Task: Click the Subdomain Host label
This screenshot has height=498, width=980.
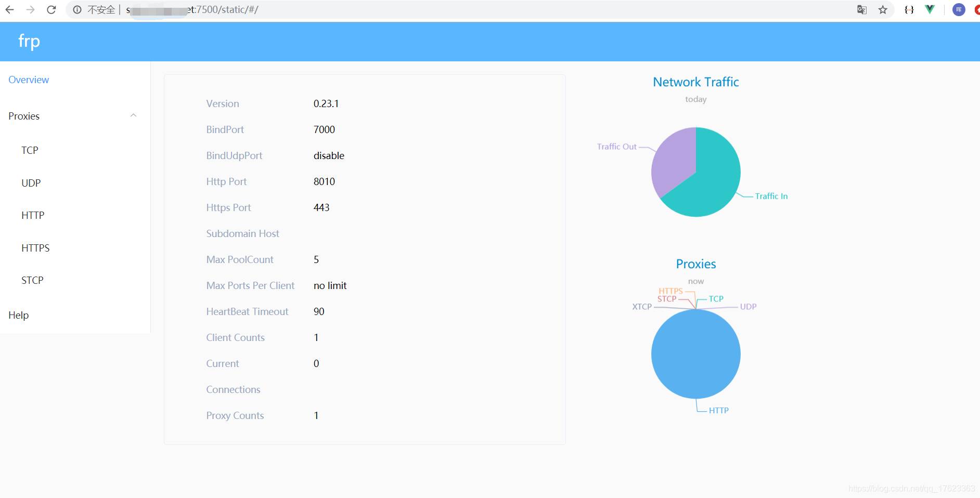Action: pos(242,233)
